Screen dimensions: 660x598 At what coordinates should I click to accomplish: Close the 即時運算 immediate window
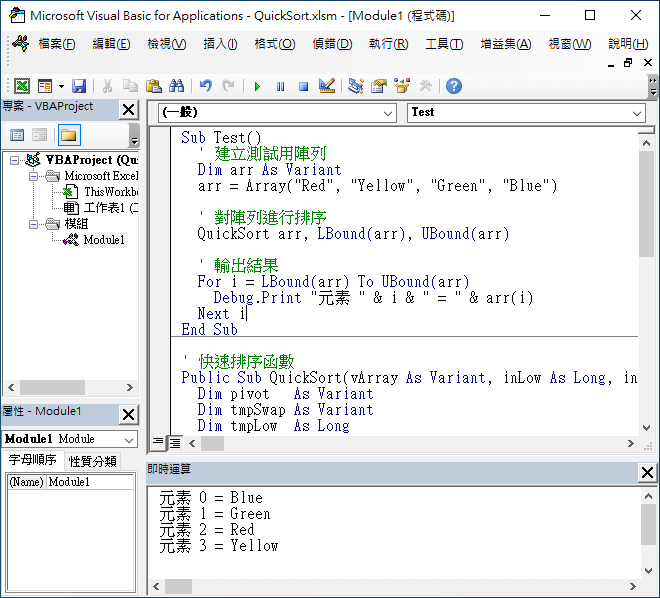click(x=647, y=473)
